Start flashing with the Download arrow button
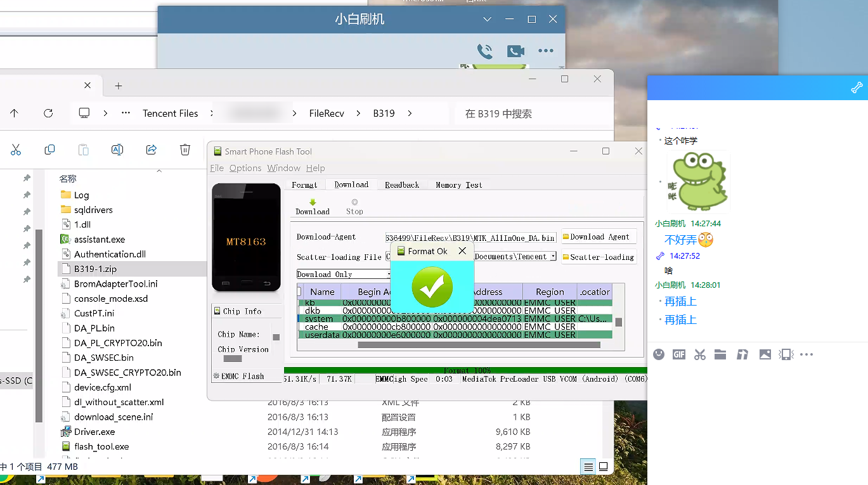 click(x=313, y=207)
